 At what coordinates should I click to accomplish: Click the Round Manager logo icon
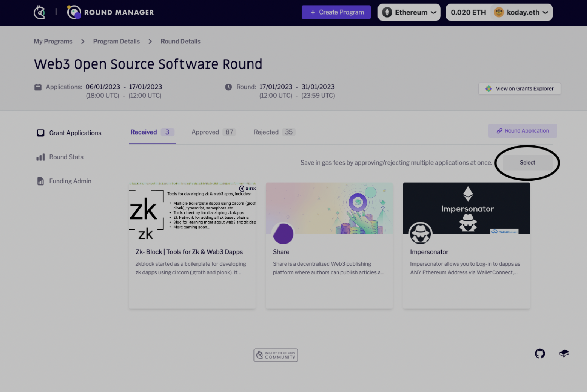pos(74,12)
